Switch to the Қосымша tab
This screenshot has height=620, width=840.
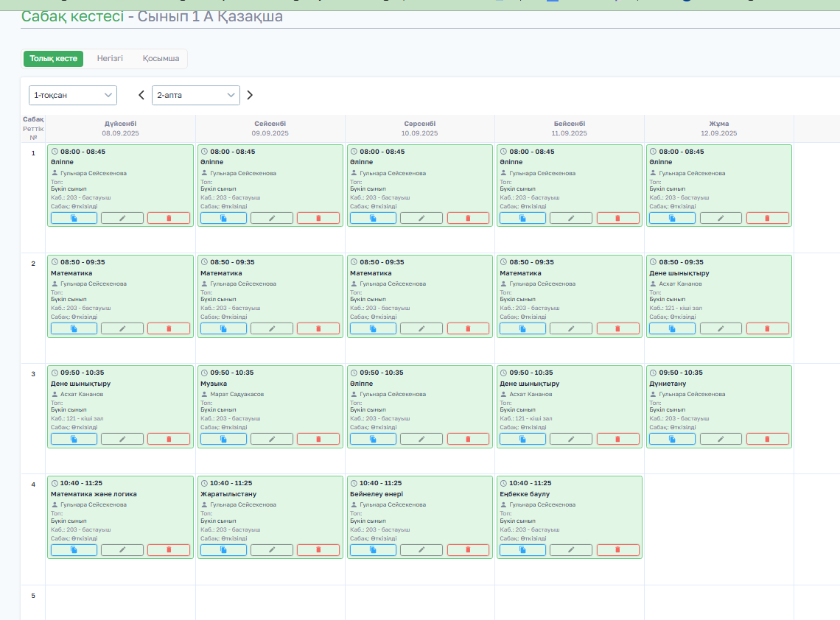161,58
